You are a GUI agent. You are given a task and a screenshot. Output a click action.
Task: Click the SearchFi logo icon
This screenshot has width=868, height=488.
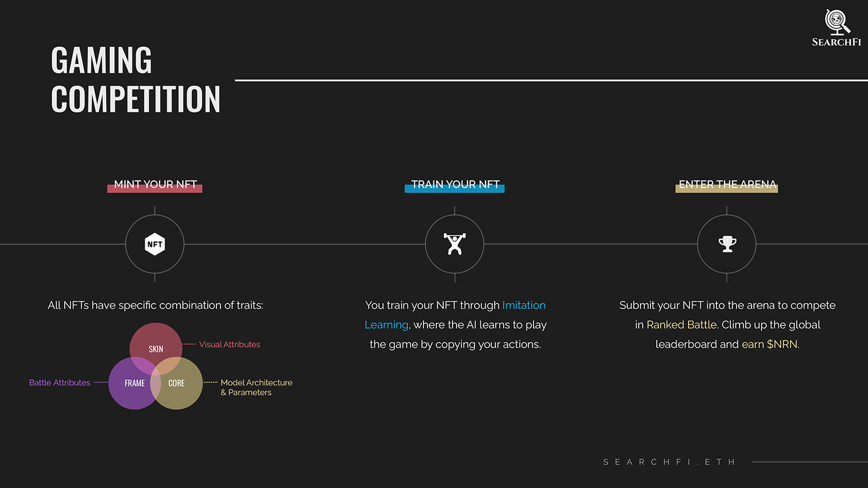[837, 22]
